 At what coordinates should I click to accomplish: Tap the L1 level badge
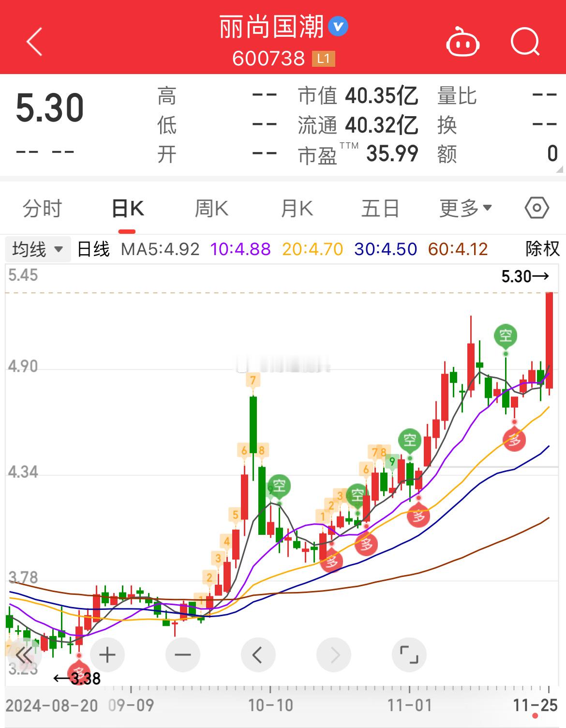[323, 59]
